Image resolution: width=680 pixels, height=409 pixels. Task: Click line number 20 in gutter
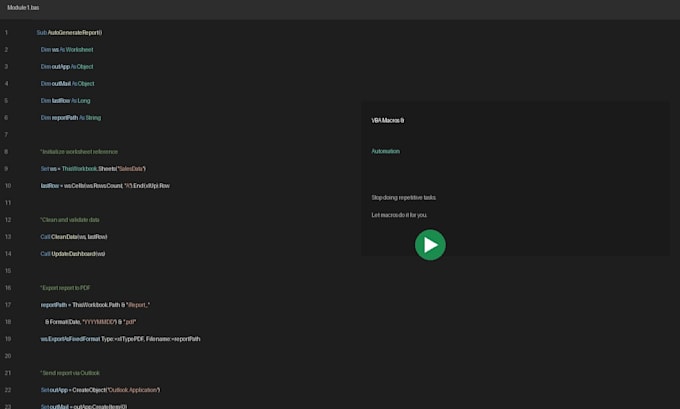(8, 356)
